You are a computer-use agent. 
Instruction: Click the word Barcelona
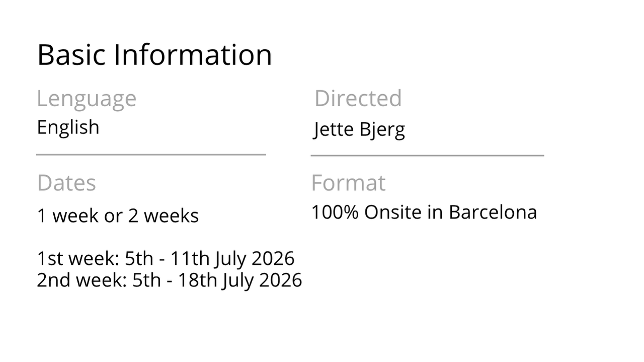(493, 212)
